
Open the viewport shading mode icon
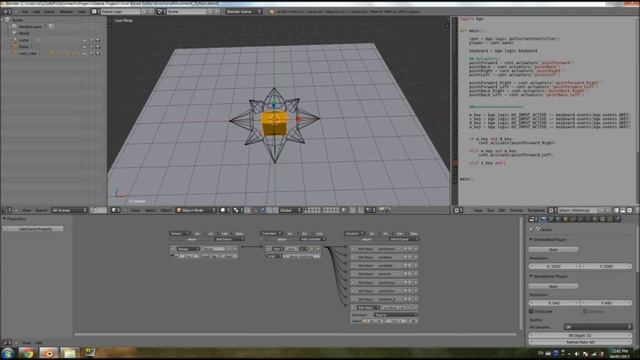coord(224,210)
